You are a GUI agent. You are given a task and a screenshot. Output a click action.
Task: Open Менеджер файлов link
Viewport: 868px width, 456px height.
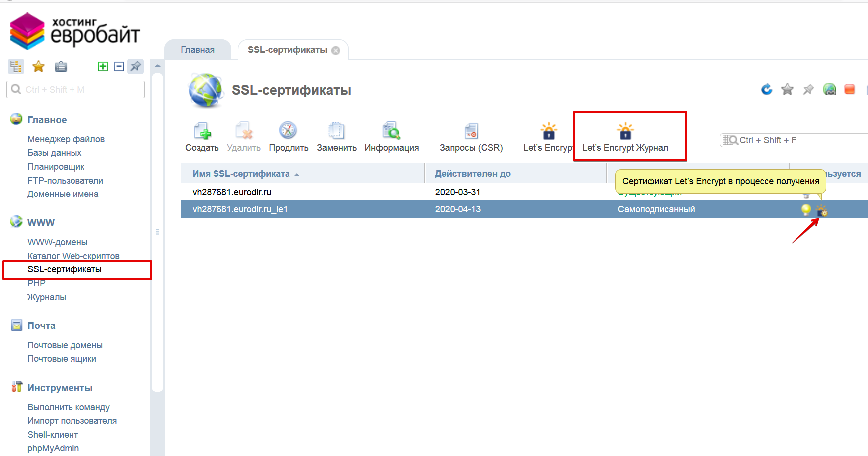pos(66,139)
